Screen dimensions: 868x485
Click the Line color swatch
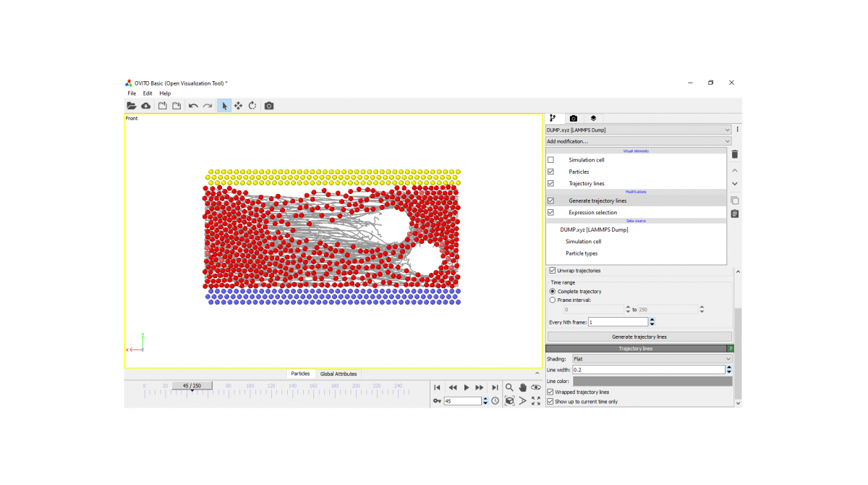click(651, 381)
